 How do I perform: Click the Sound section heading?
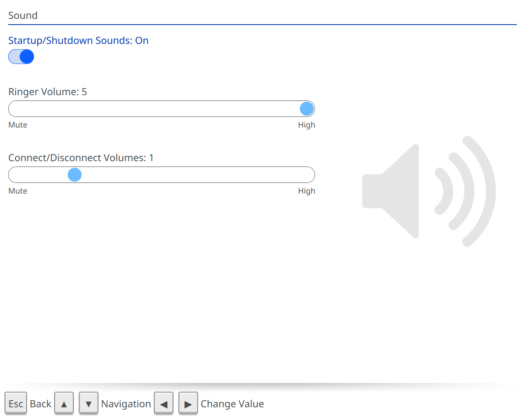click(x=23, y=16)
